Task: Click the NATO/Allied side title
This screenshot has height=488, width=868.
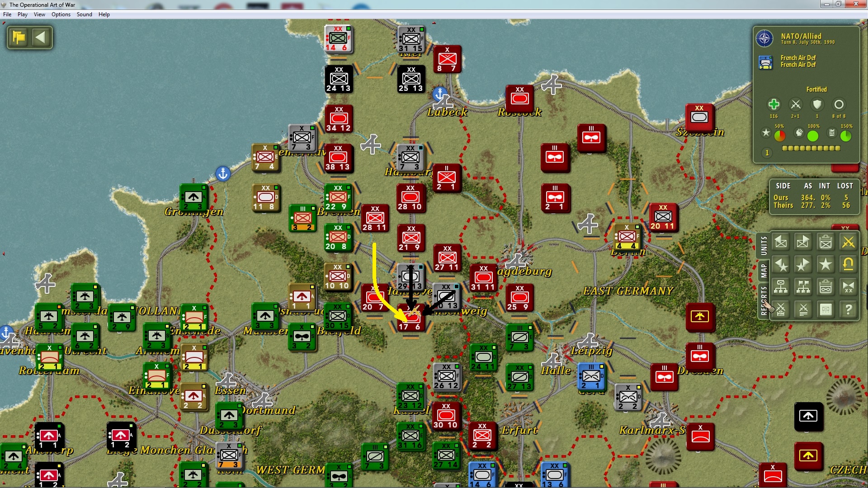Action: (801, 36)
